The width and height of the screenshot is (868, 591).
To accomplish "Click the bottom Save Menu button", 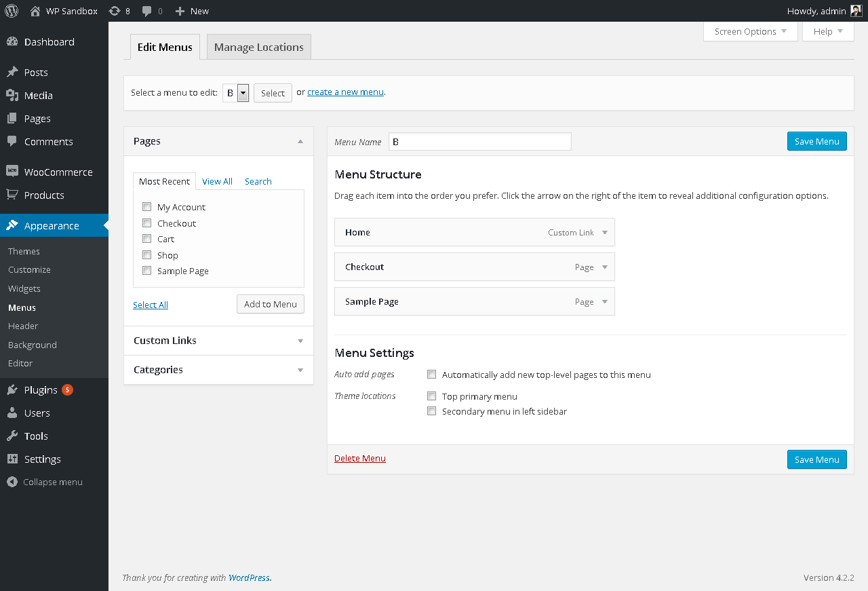I will coord(816,459).
